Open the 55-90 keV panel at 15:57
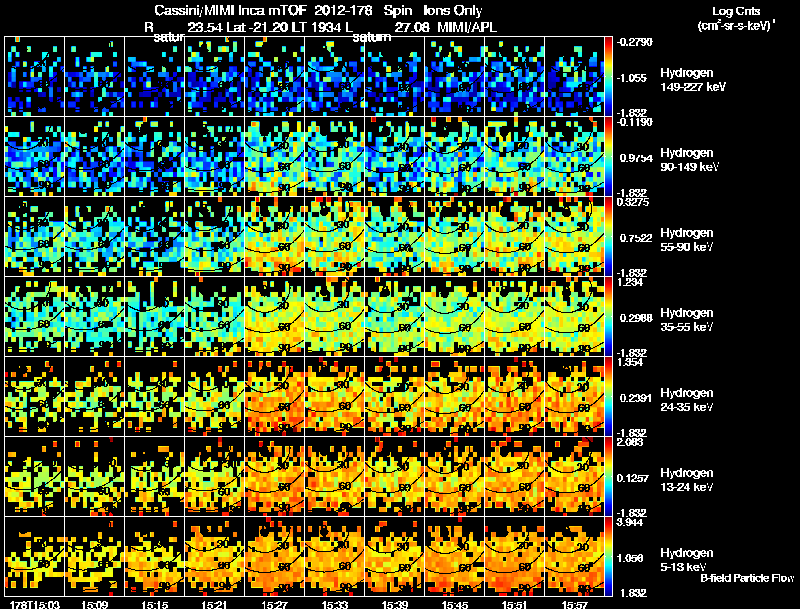 pyautogui.click(x=574, y=236)
